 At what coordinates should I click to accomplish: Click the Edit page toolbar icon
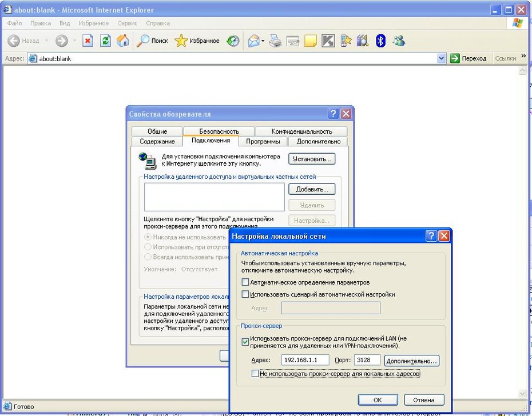292,41
